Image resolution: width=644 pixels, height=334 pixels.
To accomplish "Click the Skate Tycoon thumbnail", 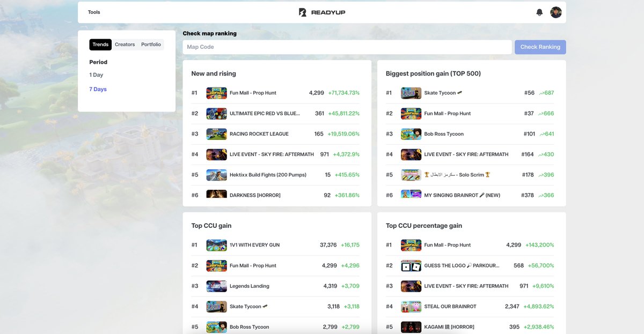I will pos(411,92).
